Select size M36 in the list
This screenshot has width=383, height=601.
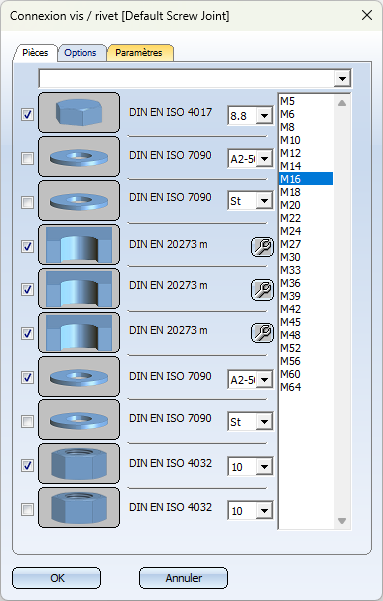point(306,283)
